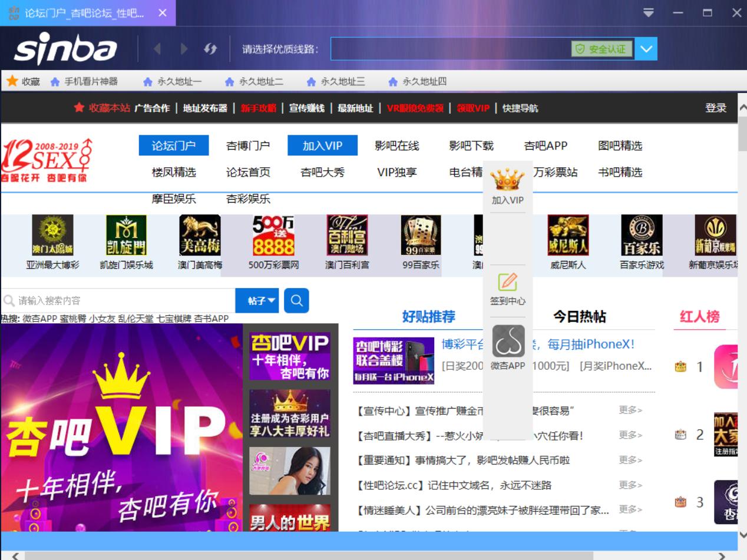The image size is (747, 560).
Task: Click the 杏吧博彩联合盖楼 thumbnail
Action: point(394,361)
